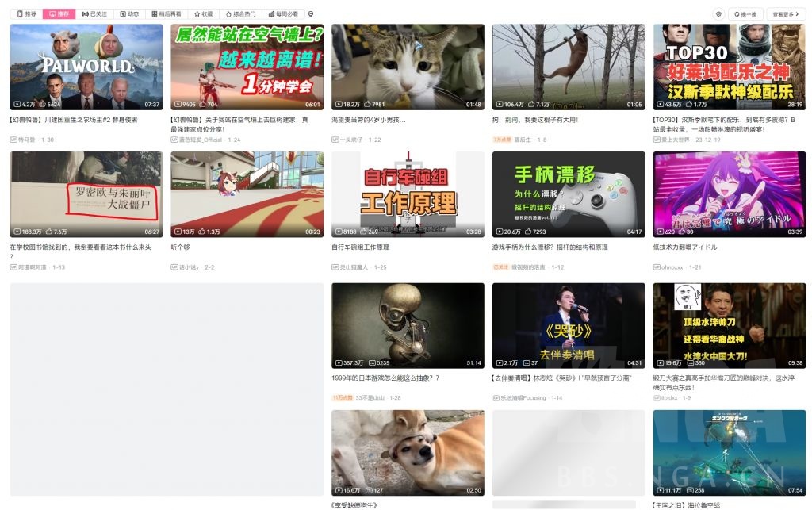812x510 pixels.
Task: Click the 稍后再看 icon
Action: pyautogui.click(x=153, y=13)
